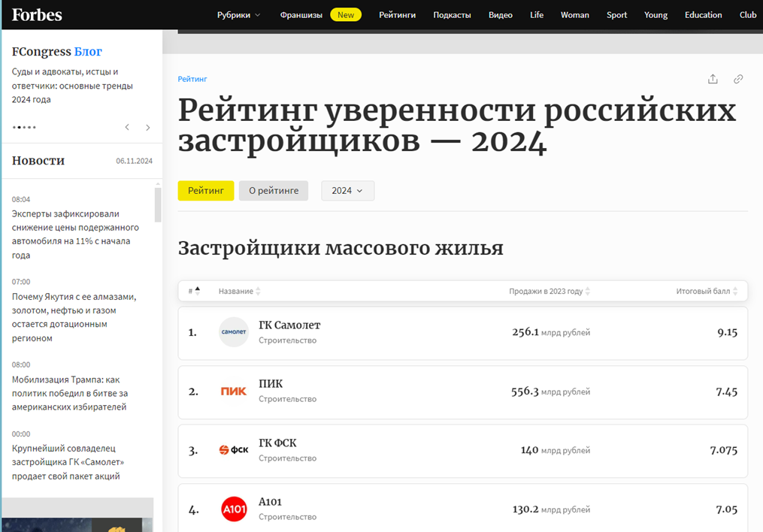The width and height of the screenshot is (763, 532).
Task: Open the Новости section heading
Action: coord(38,161)
